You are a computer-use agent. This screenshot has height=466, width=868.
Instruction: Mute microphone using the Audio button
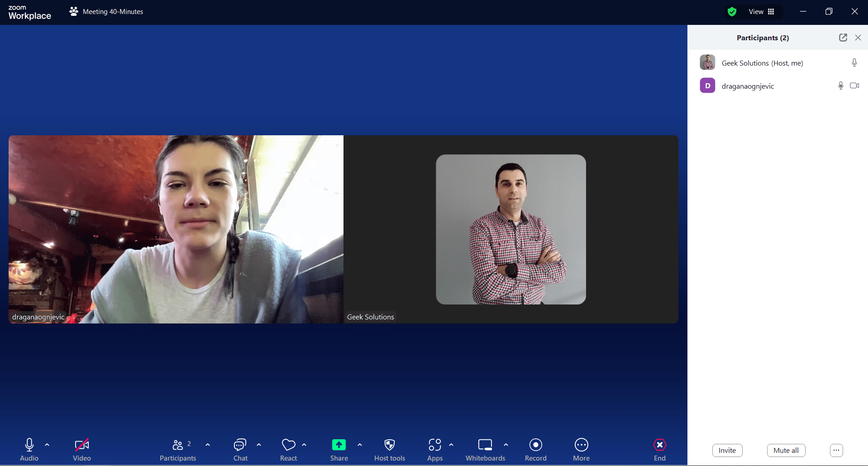29,445
